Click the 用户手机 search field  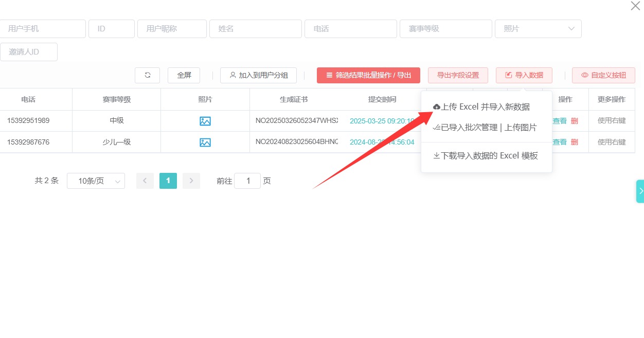[x=43, y=29]
